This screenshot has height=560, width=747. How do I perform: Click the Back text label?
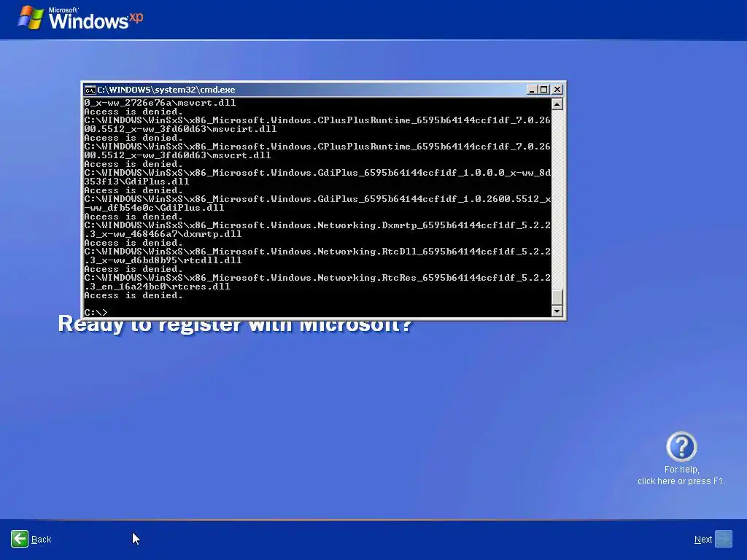(41, 540)
